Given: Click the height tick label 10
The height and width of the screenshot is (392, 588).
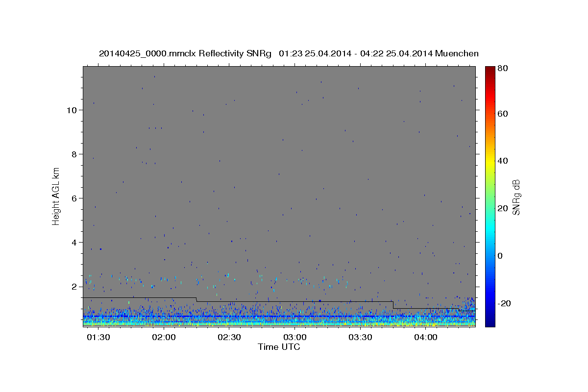Looking at the screenshot, I should tap(72, 110).
